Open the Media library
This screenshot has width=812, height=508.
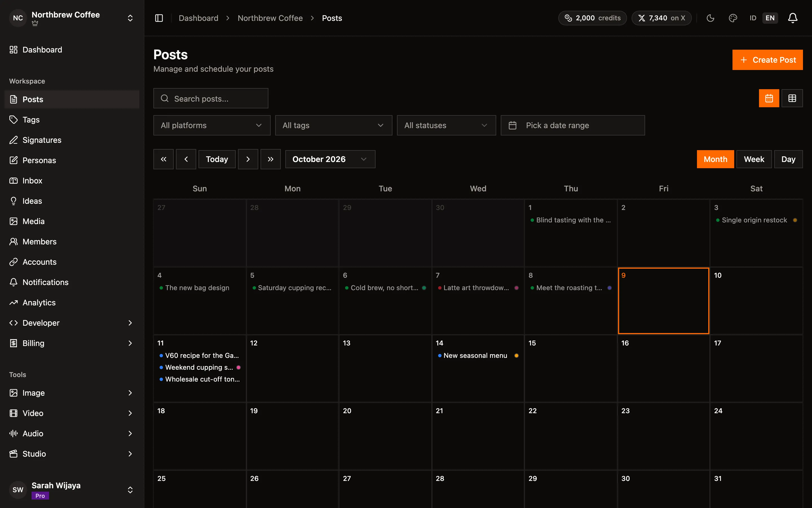pyautogui.click(x=72, y=222)
